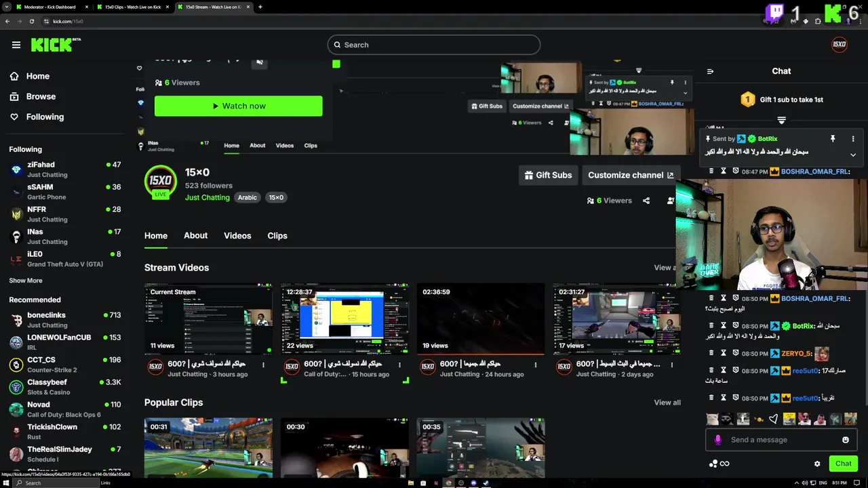Open boneclinks recommended channel
Viewport: 868px width, 488px height.
[65, 320]
